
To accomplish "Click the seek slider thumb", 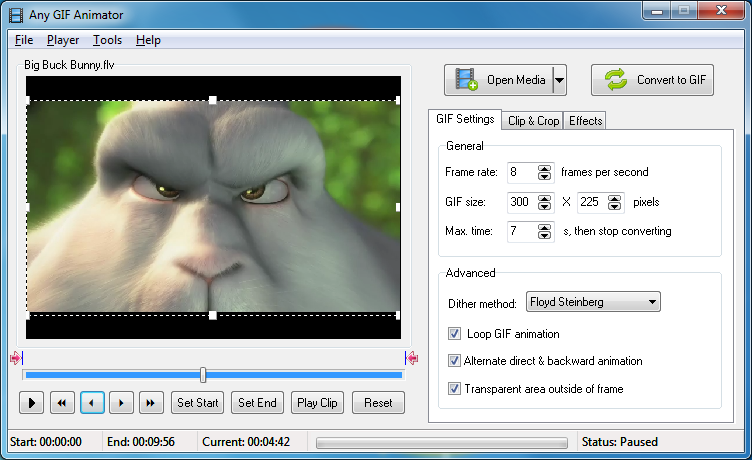I will (x=203, y=375).
